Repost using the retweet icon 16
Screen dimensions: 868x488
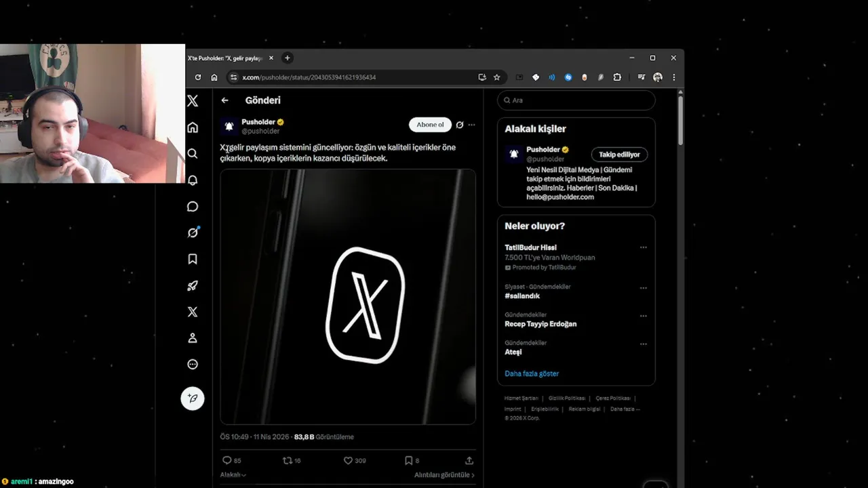292,460
